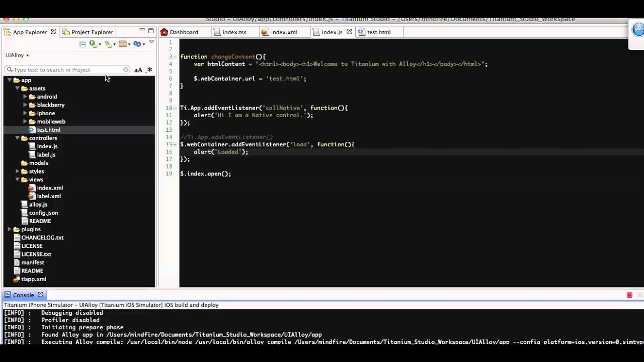Image resolution: width=644 pixels, height=362 pixels.
Task: Fold the callNative listener at line 10
Action: click(175, 108)
